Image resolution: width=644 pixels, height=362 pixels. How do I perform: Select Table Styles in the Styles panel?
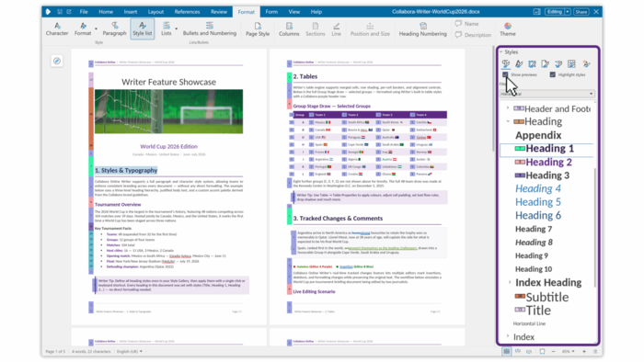click(571, 64)
